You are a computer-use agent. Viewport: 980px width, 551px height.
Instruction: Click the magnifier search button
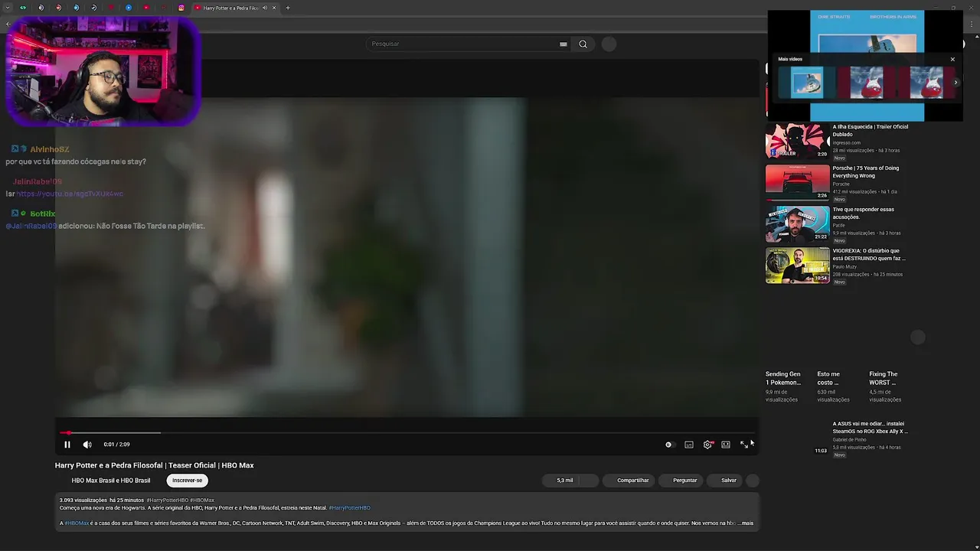(x=583, y=44)
